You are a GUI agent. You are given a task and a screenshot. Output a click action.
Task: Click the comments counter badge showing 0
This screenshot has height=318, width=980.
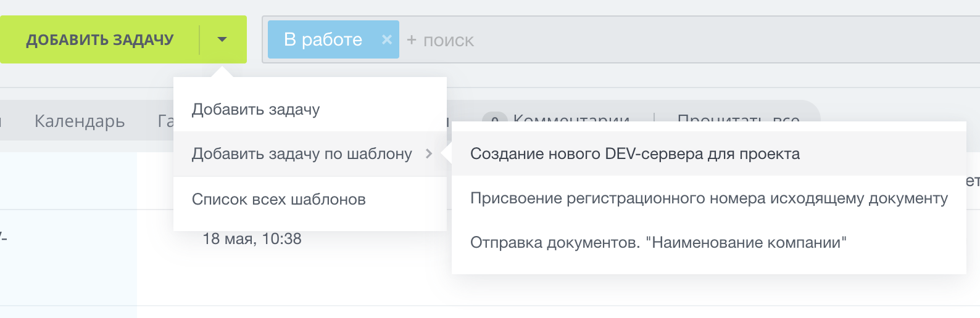[x=494, y=119]
